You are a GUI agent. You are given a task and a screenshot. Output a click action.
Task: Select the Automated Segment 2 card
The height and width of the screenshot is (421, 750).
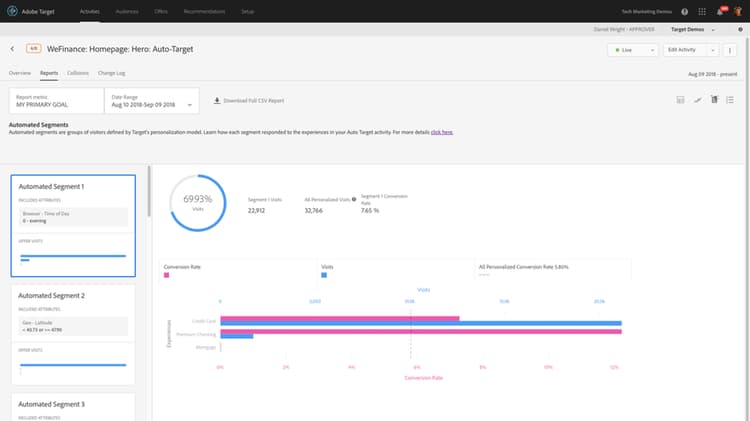73,334
